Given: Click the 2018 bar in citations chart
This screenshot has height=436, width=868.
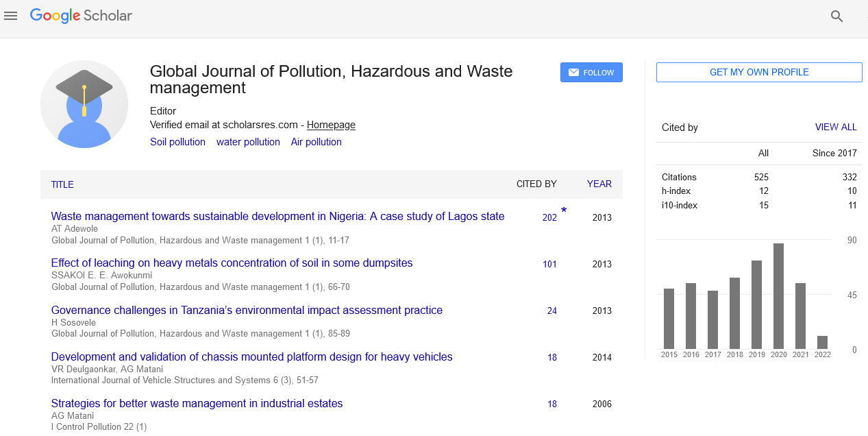Looking at the screenshot, I should click(x=735, y=313).
